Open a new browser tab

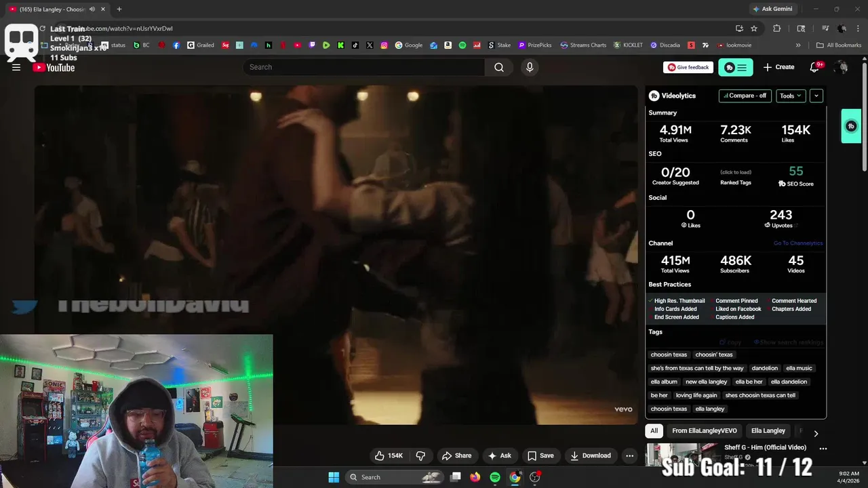tap(119, 9)
